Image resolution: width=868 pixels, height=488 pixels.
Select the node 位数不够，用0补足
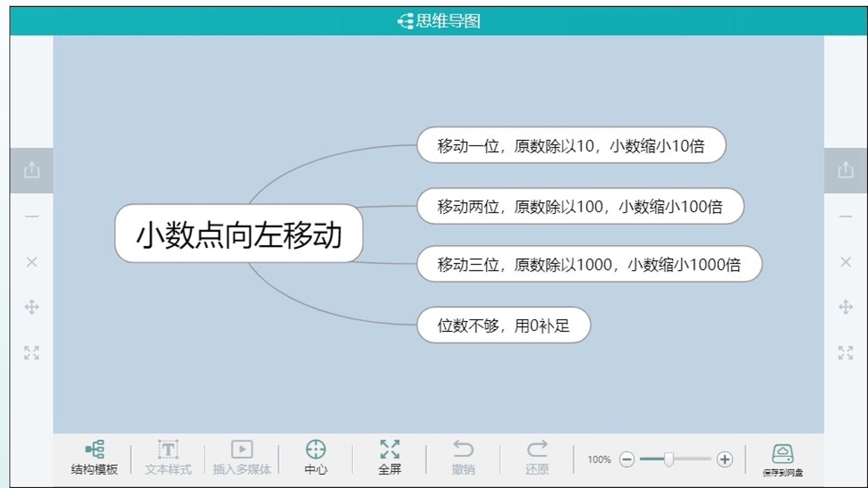point(504,325)
